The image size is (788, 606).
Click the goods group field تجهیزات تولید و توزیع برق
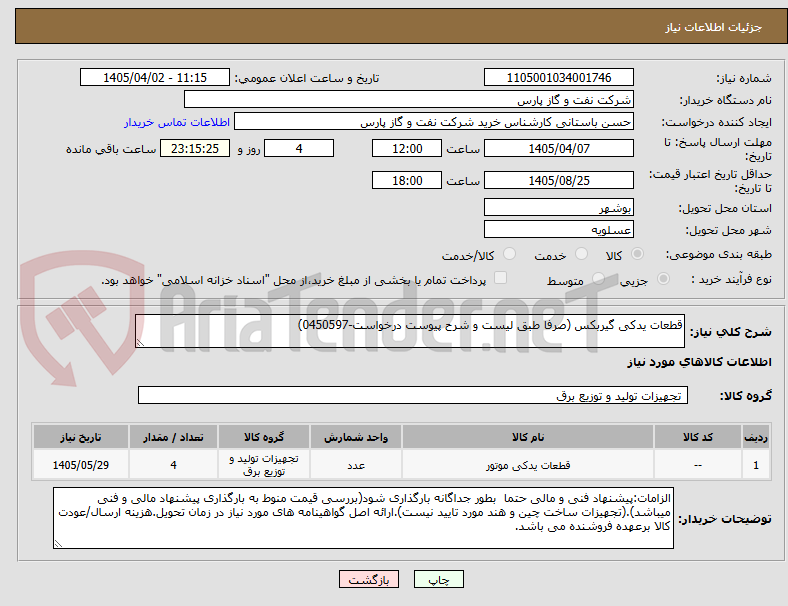tap(413, 395)
